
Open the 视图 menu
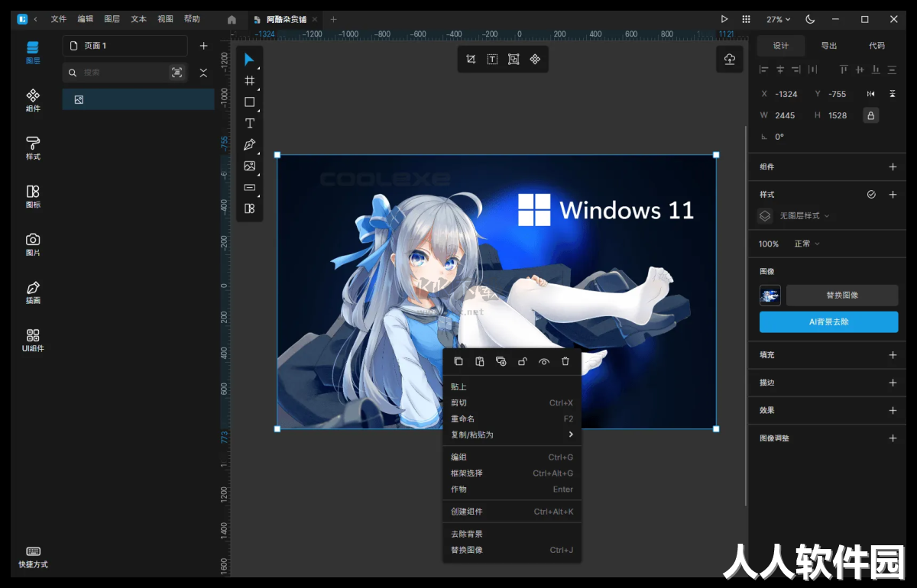(x=165, y=19)
